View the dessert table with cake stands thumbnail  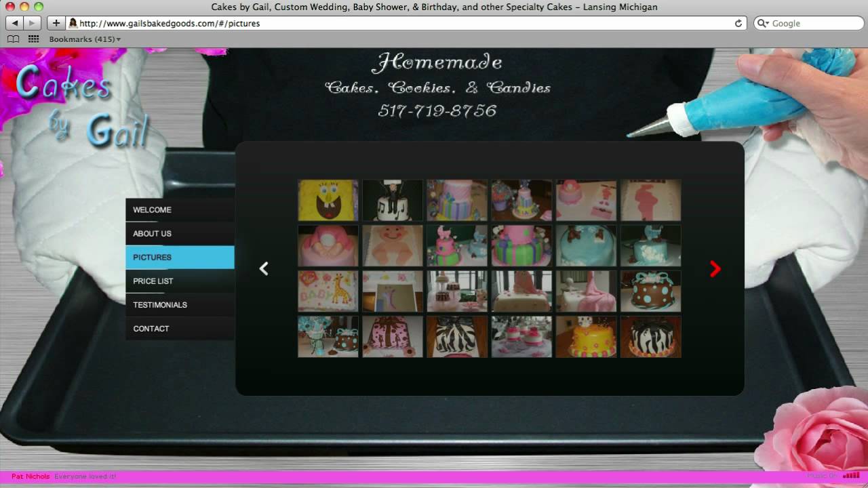(x=457, y=291)
